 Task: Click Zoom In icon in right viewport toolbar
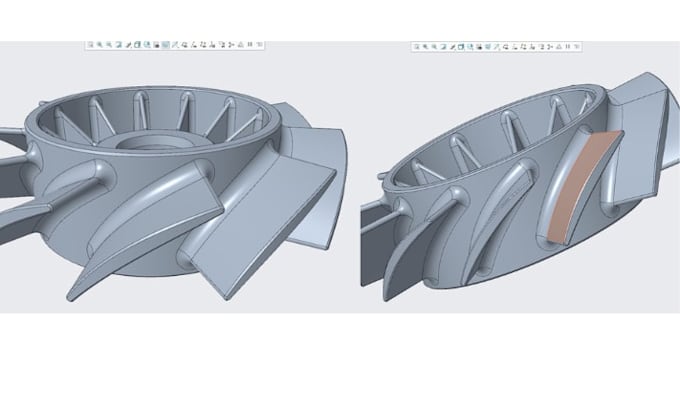[425, 46]
